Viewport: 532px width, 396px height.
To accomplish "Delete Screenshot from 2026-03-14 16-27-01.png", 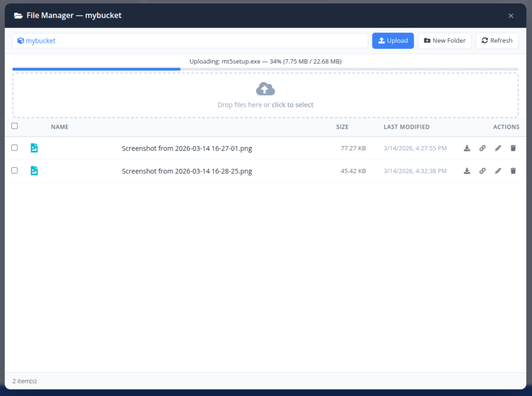I will (513, 148).
